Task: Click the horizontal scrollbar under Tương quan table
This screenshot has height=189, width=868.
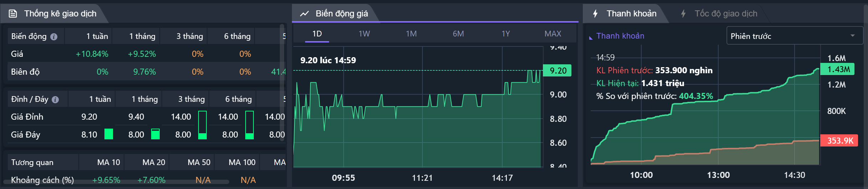Action: coord(116,182)
